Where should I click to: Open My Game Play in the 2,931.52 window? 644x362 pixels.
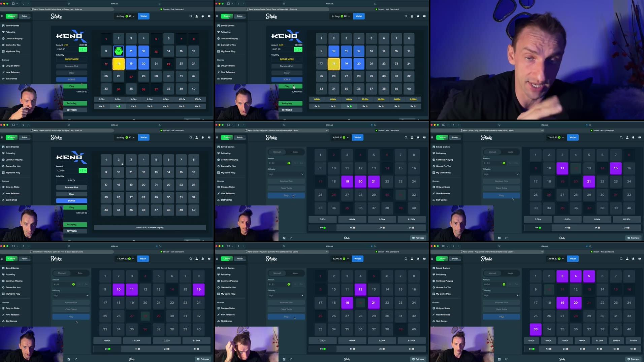pos(443,294)
